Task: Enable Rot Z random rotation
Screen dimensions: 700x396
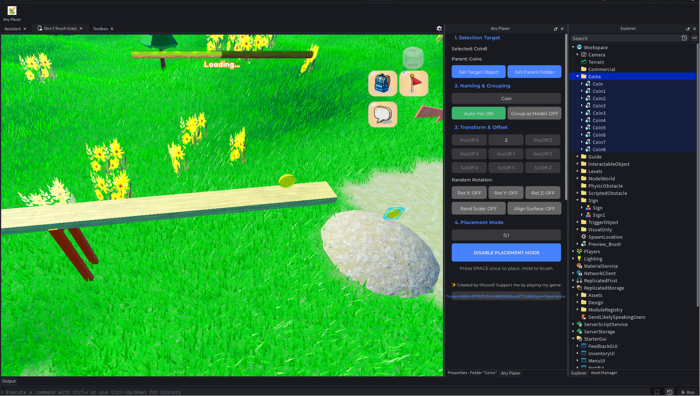Action: click(543, 193)
